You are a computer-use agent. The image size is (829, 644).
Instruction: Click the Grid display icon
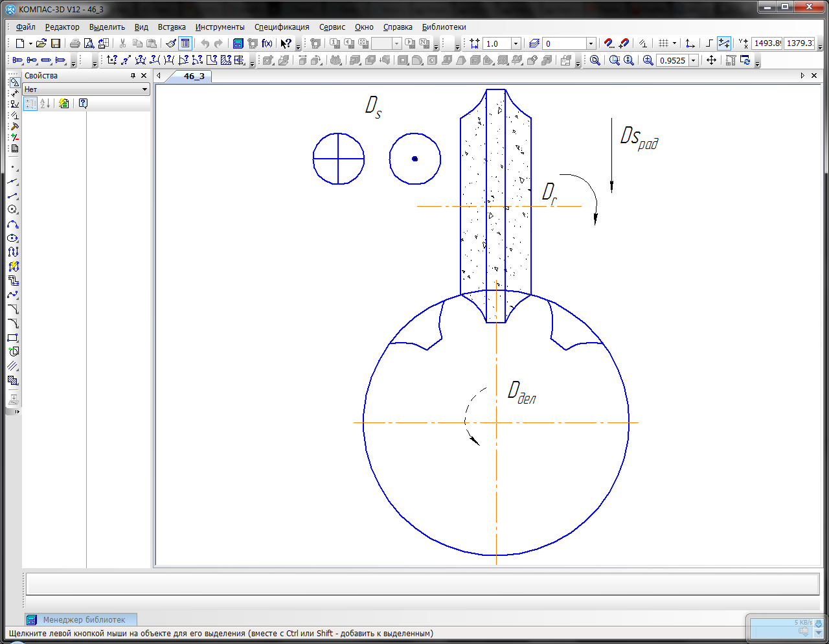(x=663, y=43)
